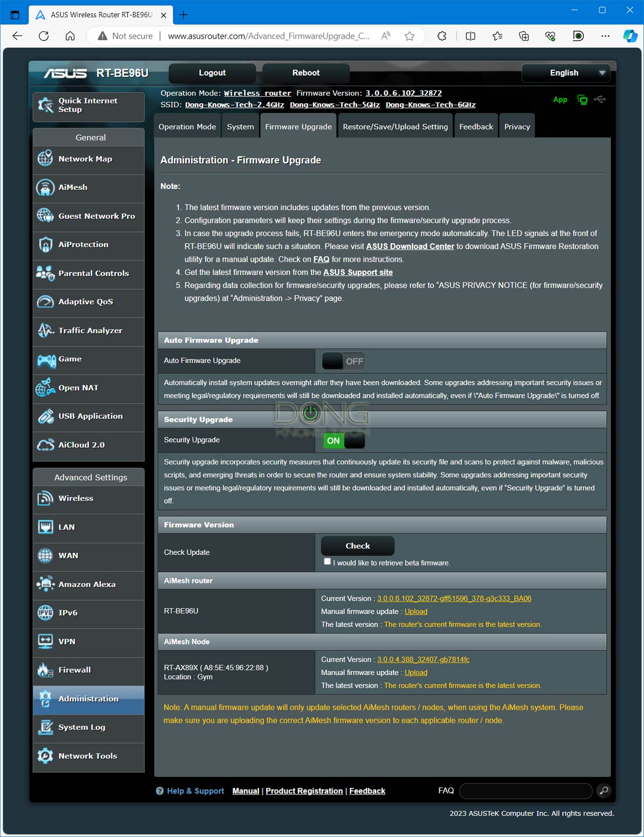
Task: Turn on Auto Firmware Upgrade switch
Action: [343, 361]
